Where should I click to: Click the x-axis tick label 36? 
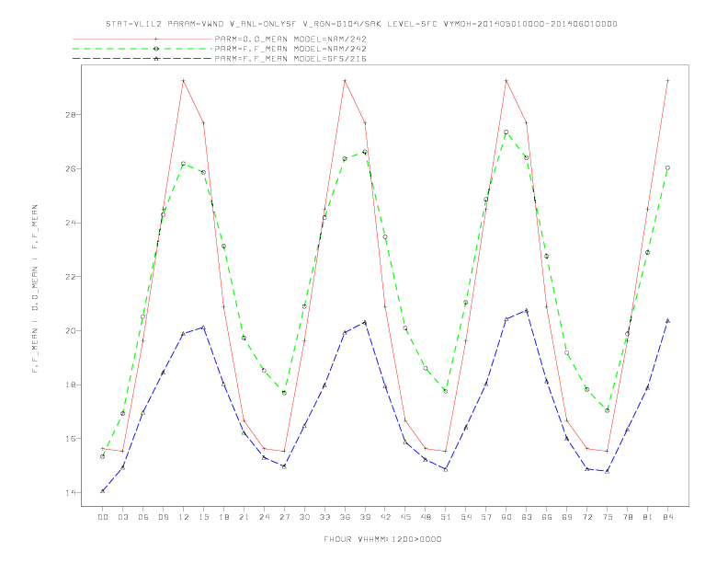(x=345, y=517)
